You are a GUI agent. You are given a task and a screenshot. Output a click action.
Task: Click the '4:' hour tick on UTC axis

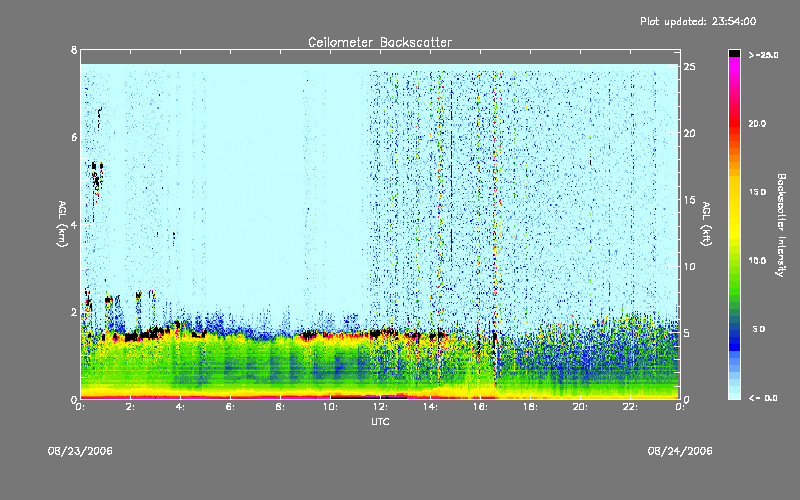181,407
